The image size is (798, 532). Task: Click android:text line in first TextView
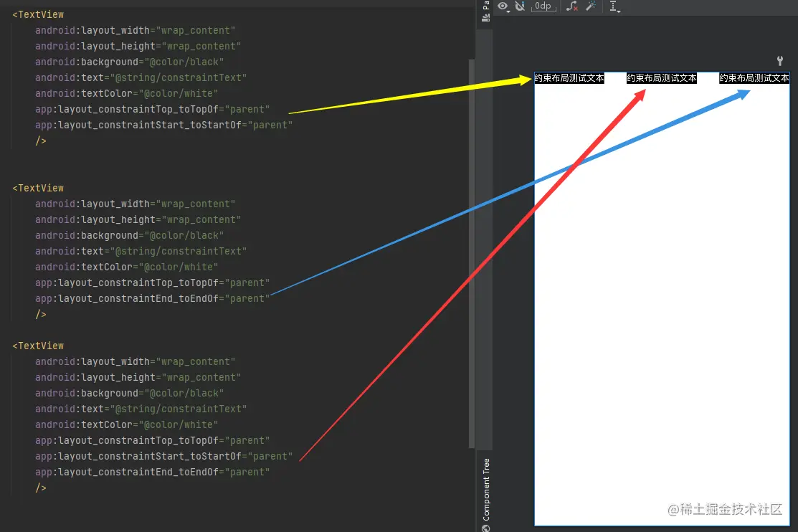[x=141, y=77]
